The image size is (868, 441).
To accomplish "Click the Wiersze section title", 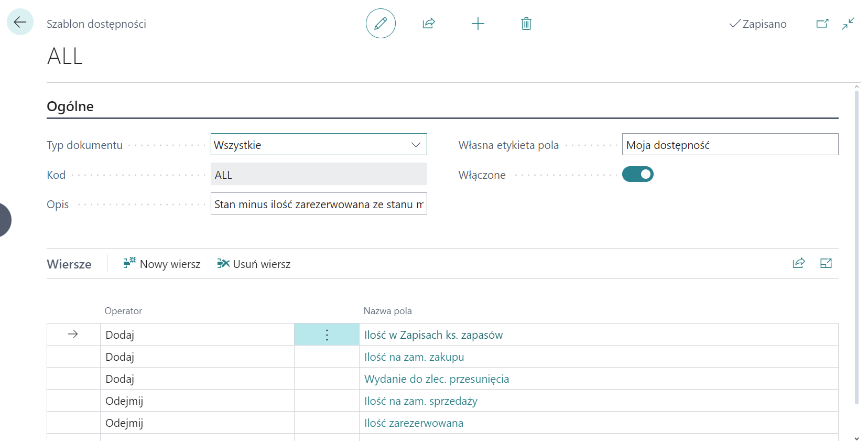I will pos(69,264).
